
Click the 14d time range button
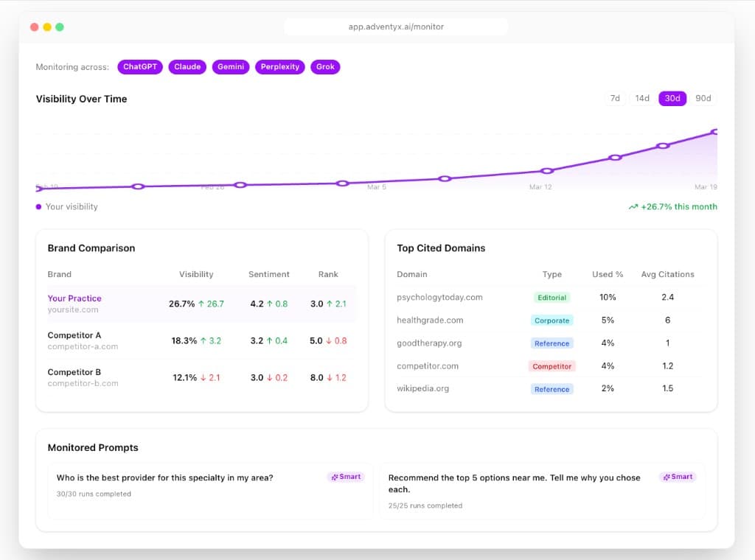[x=642, y=98]
